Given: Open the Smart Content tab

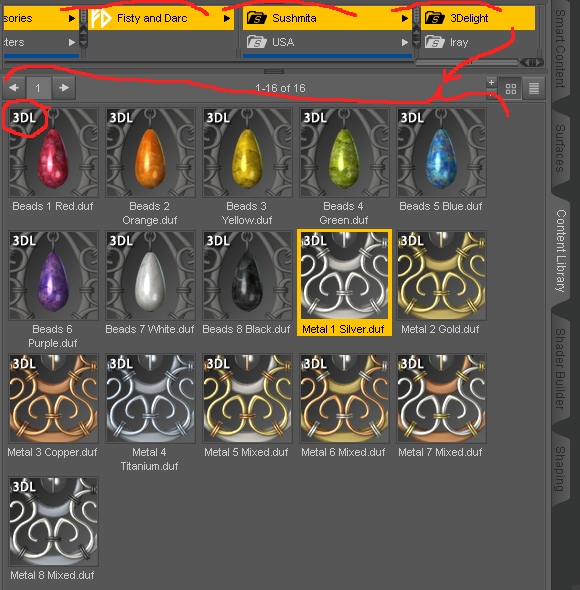Looking at the screenshot, I should (560, 49).
